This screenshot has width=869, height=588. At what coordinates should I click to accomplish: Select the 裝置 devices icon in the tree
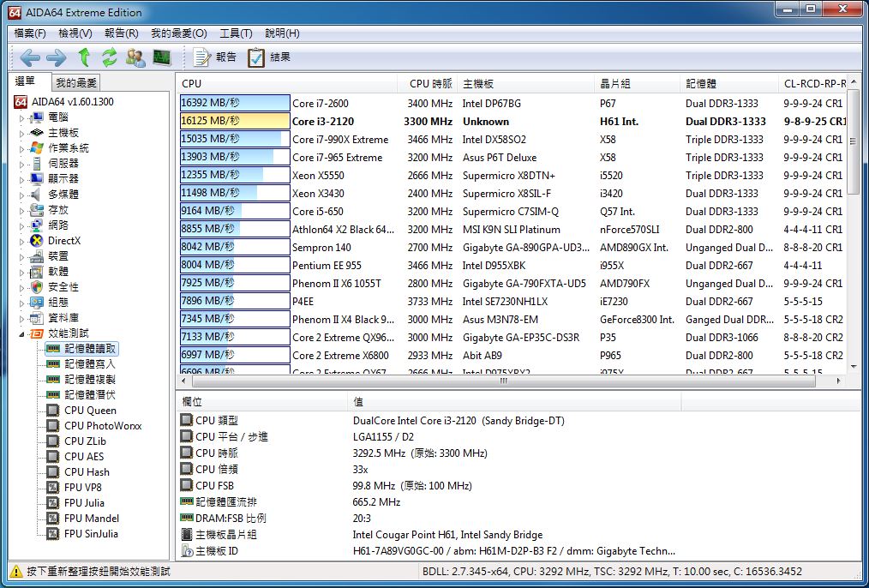pyautogui.click(x=37, y=256)
